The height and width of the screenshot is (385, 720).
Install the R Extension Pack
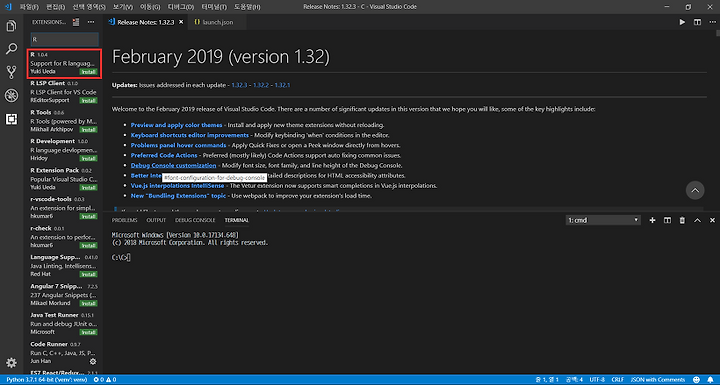coord(88,187)
